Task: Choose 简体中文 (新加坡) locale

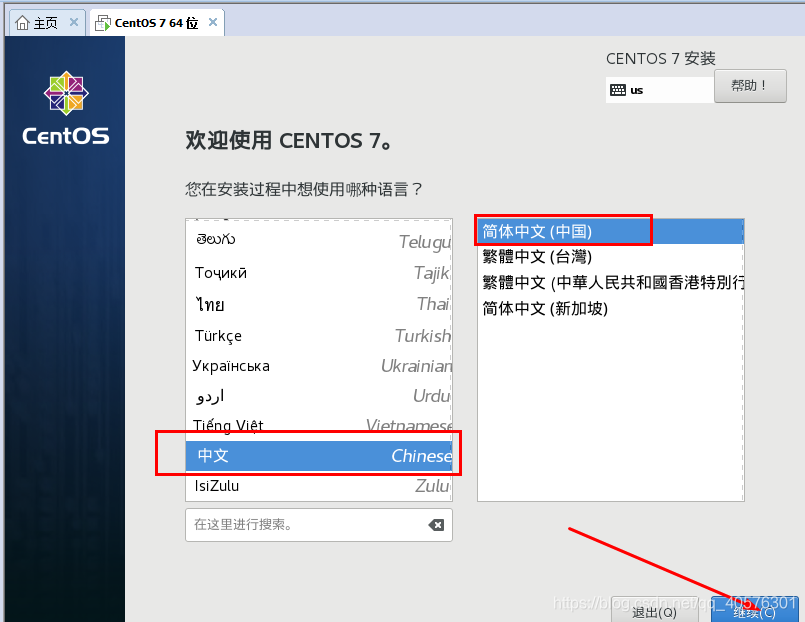Action: point(610,308)
